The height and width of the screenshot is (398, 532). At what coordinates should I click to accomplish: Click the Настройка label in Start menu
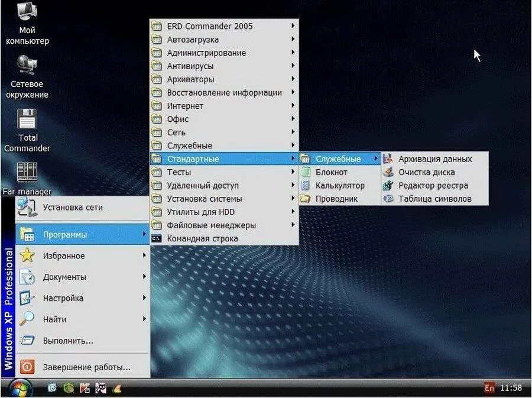(63, 298)
